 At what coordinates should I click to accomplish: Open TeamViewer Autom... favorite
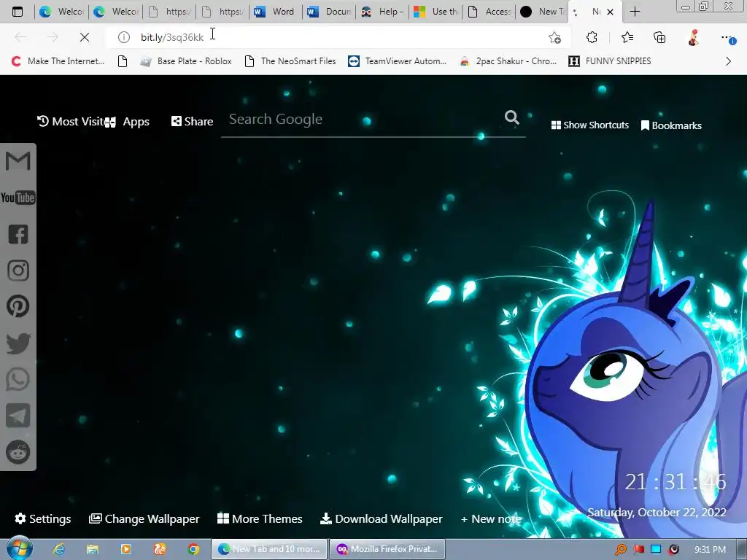coord(398,61)
